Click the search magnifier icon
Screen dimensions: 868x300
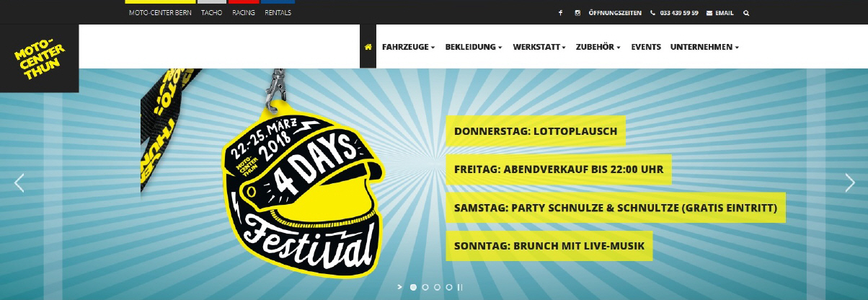[x=746, y=13]
